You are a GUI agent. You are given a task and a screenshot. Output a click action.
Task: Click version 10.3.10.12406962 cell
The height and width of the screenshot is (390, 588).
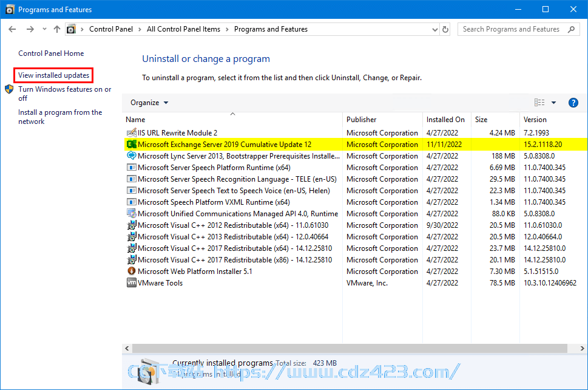click(x=550, y=283)
